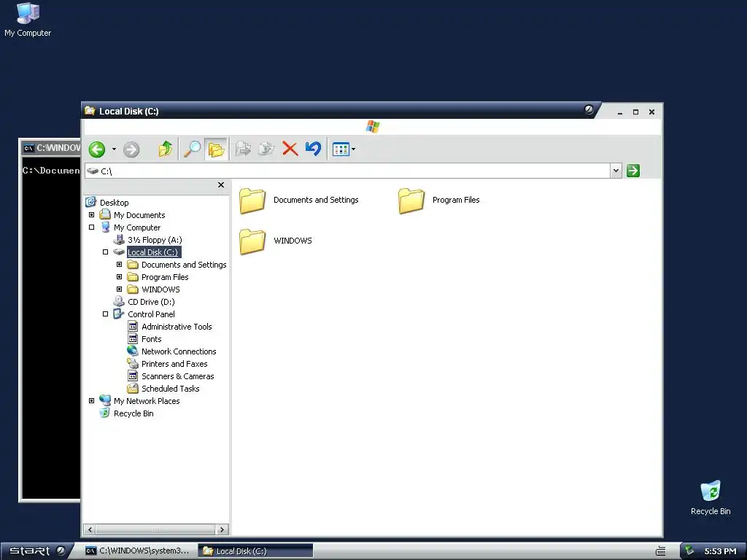747x560 pixels.
Task: Click the greyed Forward arrow button
Action: [131, 149]
